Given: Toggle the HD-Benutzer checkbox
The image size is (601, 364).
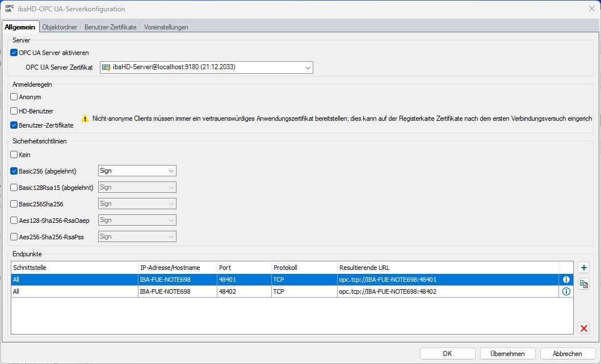Looking at the screenshot, I should tap(14, 111).
